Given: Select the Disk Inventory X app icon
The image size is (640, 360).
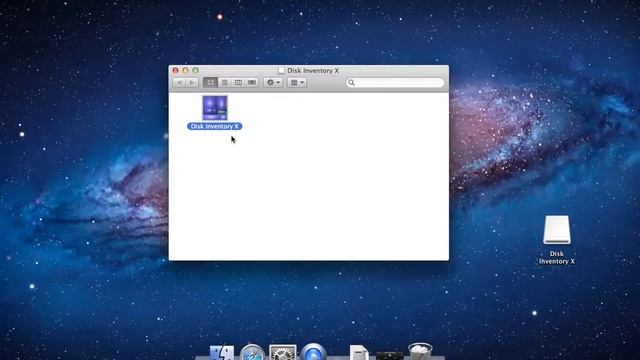Looking at the screenshot, I should click(x=215, y=108).
